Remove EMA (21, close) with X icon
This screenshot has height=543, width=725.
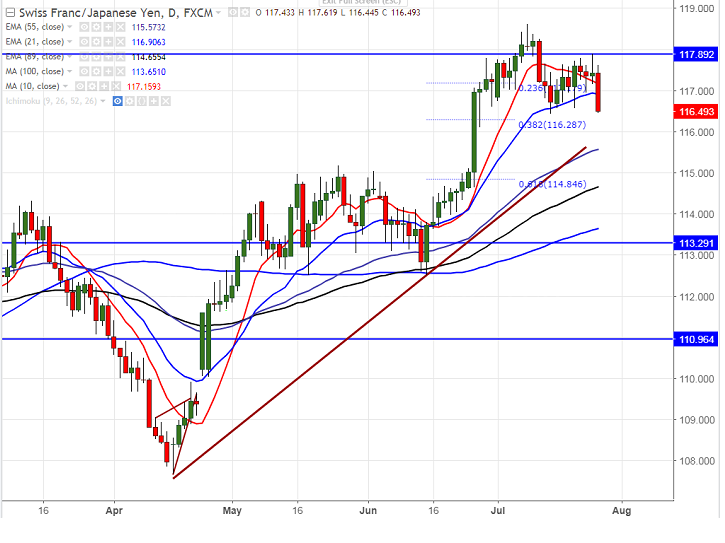pos(120,42)
